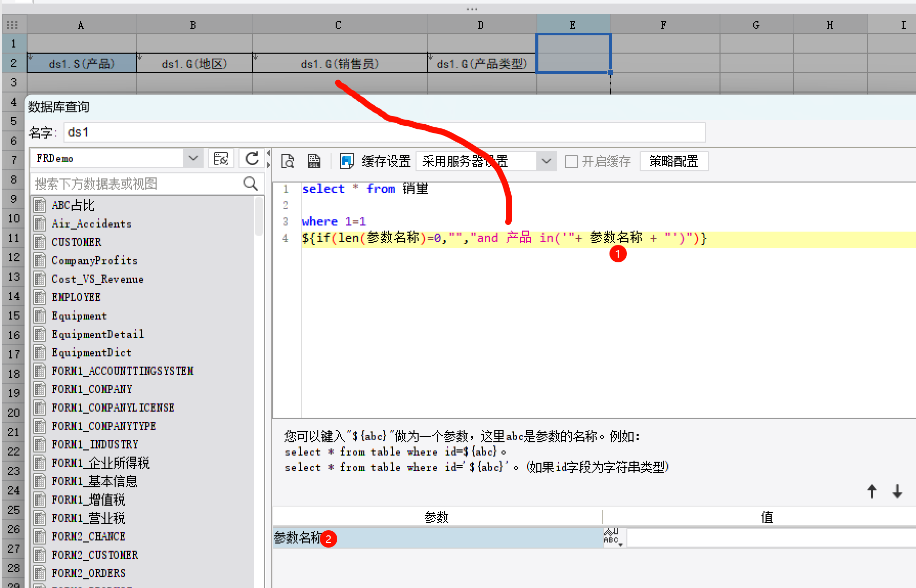This screenshot has width=916, height=588.
Task: Select the EquipmentDict table
Action: click(92, 352)
